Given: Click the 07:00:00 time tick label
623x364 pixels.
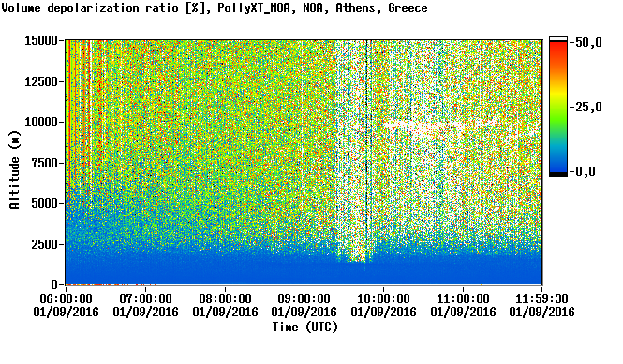Looking at the screenshot, I should click(145, 298).
